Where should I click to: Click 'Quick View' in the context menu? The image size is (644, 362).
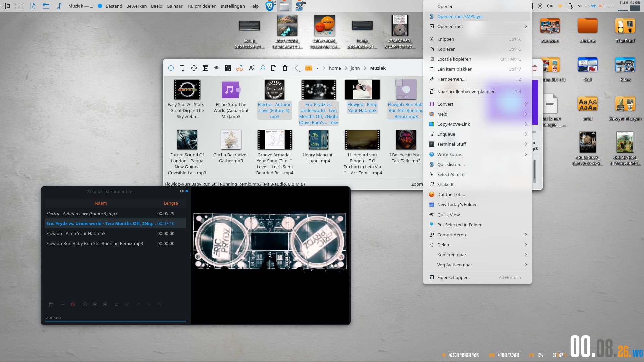pyautogui.click(x=477, y=215)
